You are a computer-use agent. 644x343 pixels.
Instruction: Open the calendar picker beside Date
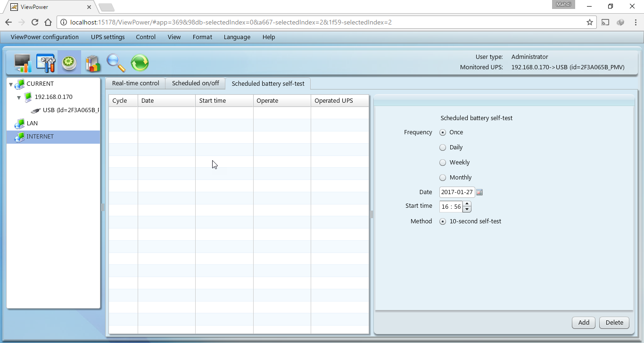click(x=479, y=192)
